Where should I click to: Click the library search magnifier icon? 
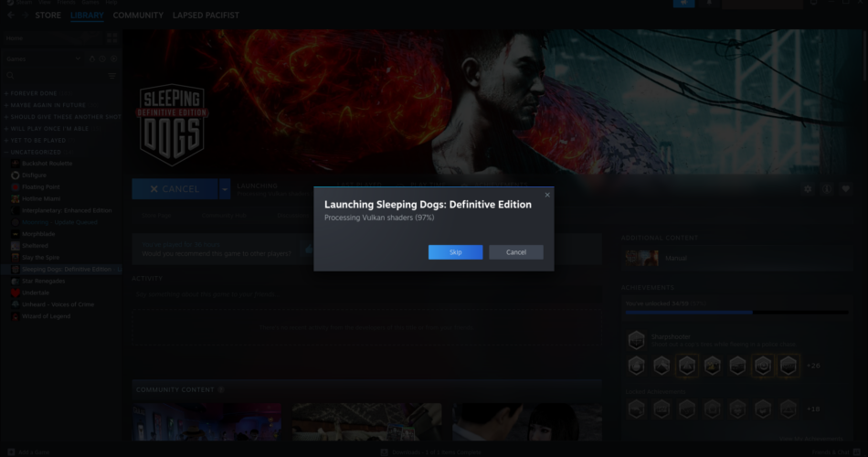(x=11, y=76)
